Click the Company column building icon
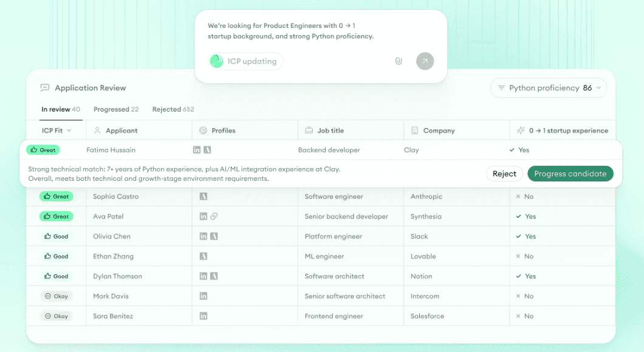The height and width of the screenshot is (352, 644). point(414,130)
